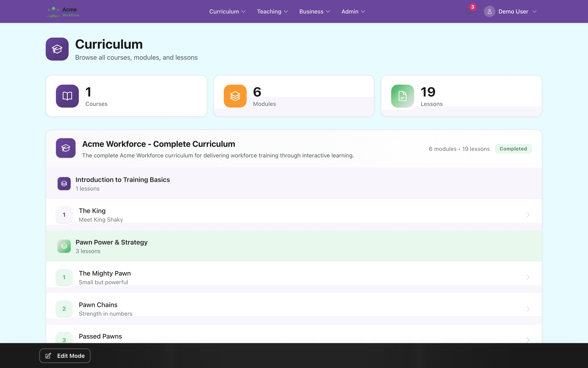Screen dimensions: 588x368
Task: Click the Acme Workforce logo
Action: click(63, 12)
